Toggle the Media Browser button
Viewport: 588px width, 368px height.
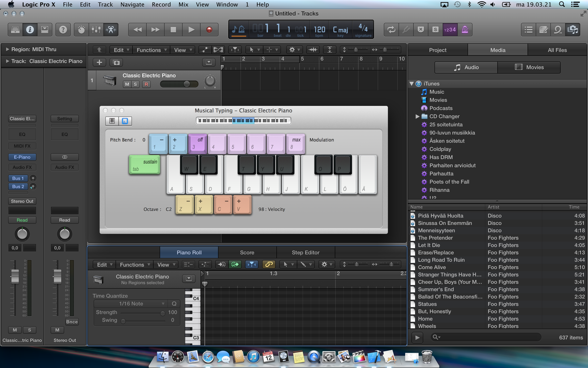pyautogui.click(x=573, y=30)
